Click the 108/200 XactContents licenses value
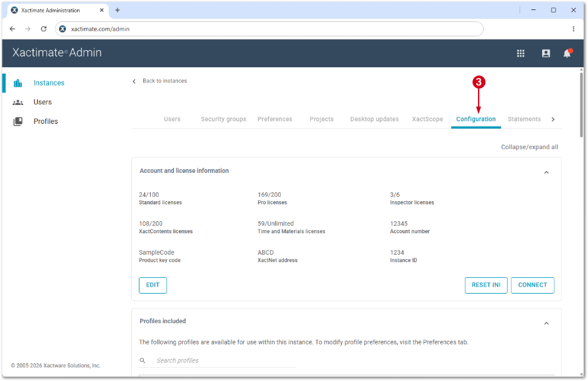Viewport: 588px width, 381px height. [151, 224]
